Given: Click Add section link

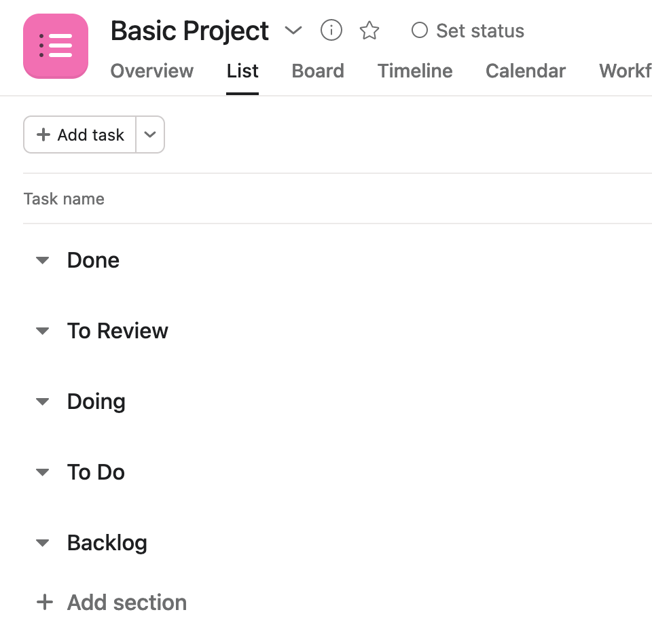Looking at the screenshot, I should pos(127,603).
